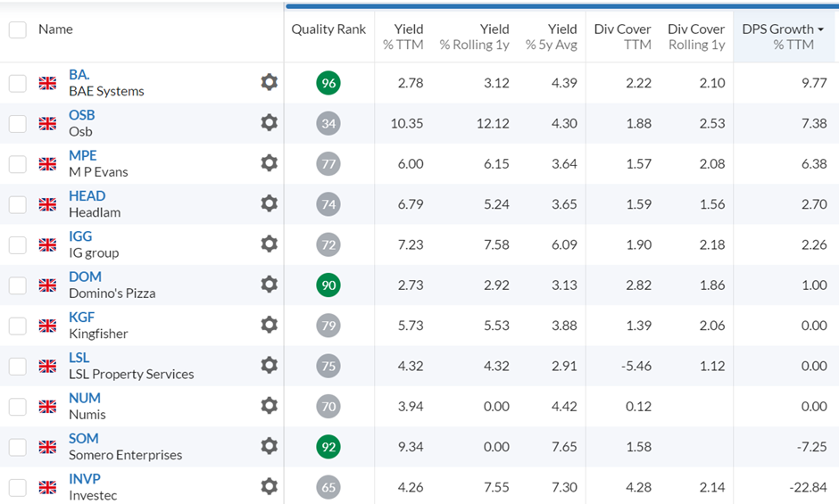Click the UK flag beside Kingfisher
The height and width of the screenshot is (504, 839).
coord(47,326)
